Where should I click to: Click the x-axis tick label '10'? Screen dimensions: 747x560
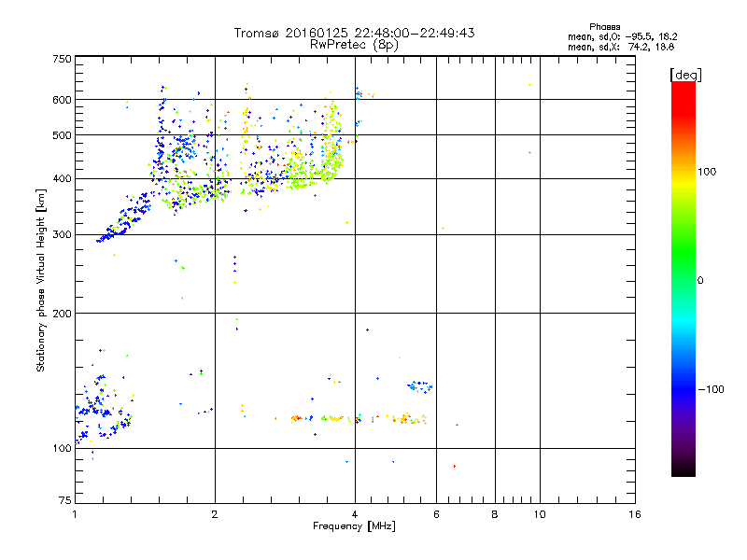point(540,514)
